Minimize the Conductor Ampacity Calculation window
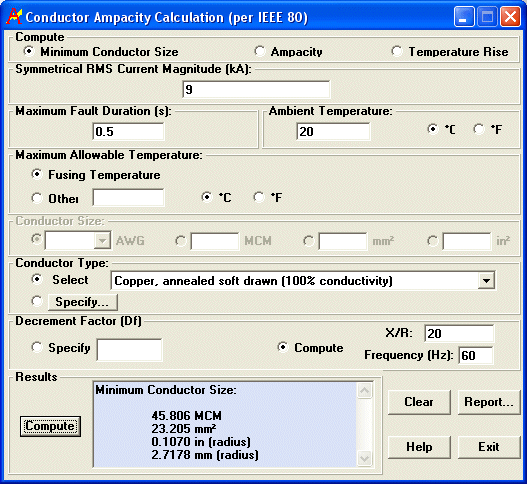Viewport: 527px width, 484px height. 463,16
